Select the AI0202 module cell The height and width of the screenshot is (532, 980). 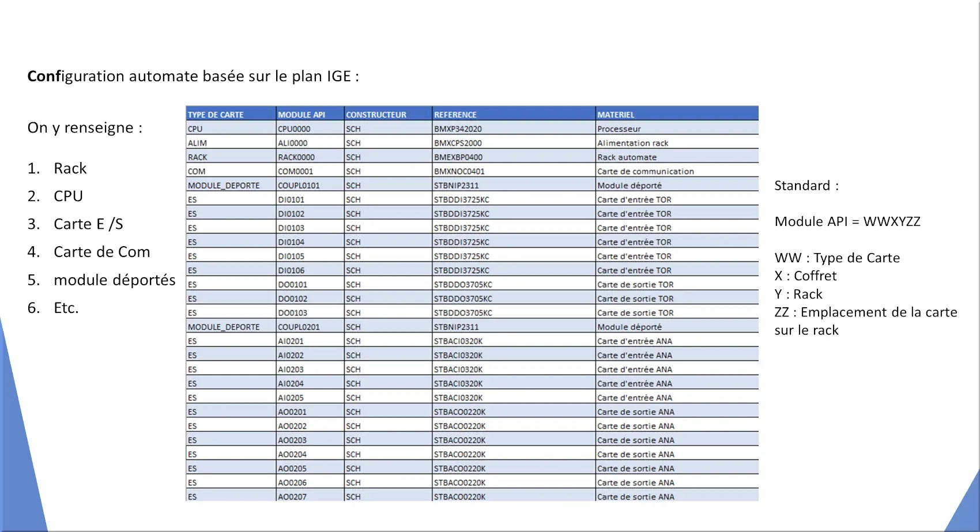310,355
